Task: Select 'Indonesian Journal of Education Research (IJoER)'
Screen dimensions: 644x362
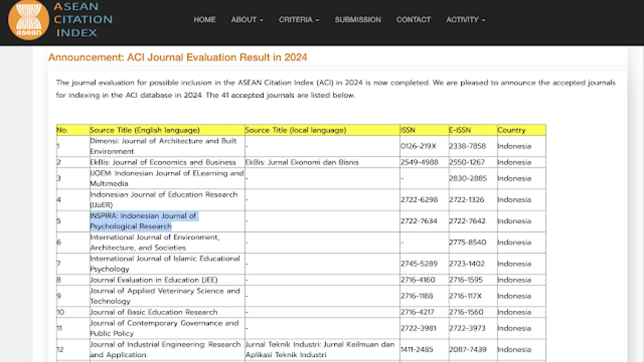Action: [x=164, y=200]
